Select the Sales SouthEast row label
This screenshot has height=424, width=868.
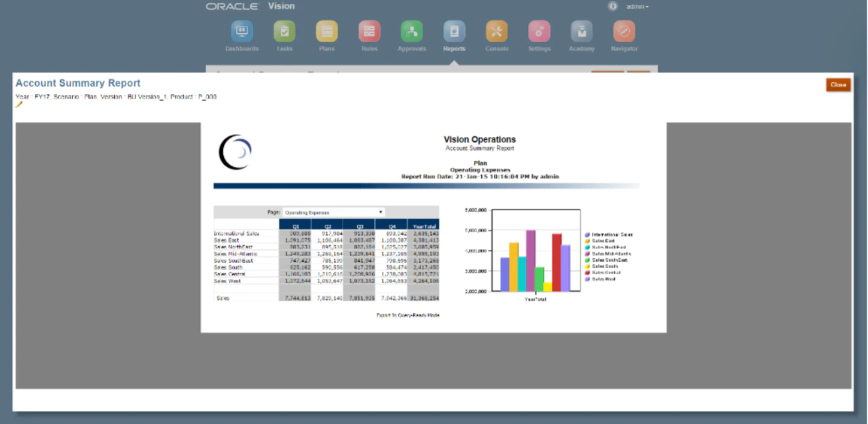[233, 261]
